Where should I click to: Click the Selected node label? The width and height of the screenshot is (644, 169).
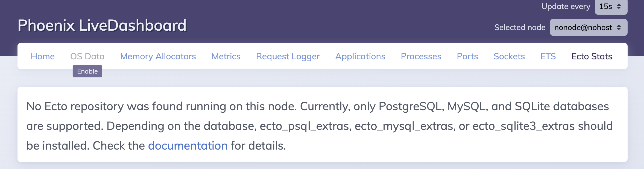point(520,27)
